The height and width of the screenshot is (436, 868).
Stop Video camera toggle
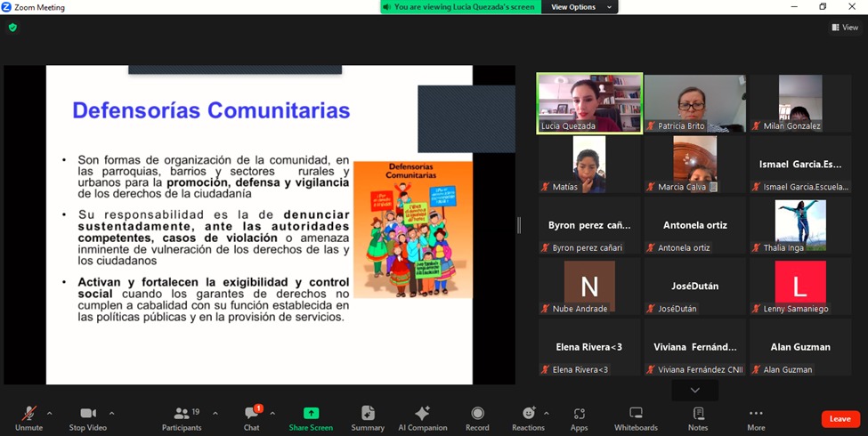click(87, 417)
